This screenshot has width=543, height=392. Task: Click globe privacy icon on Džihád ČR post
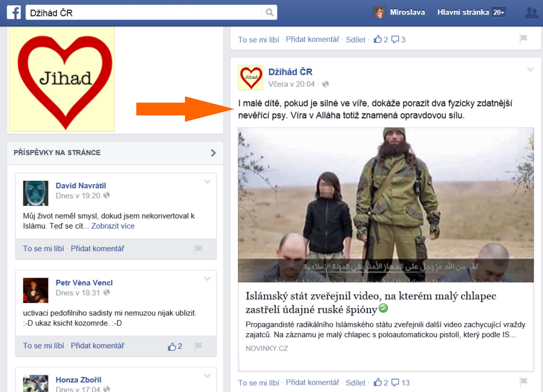click(325, 84)
